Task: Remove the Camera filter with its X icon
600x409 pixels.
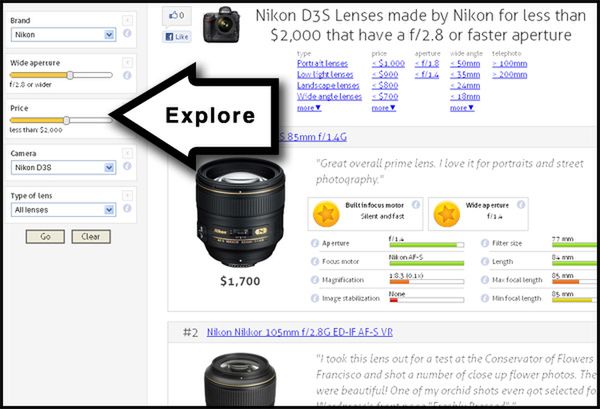Action: point(127,153)
